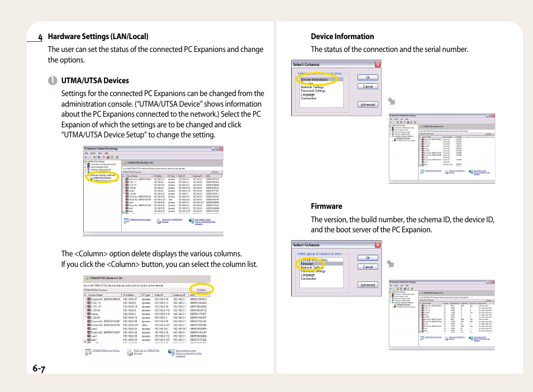This screenshot has width=533, height=392.
Task: Open Print list of UTMA/UTSA devices link in cropped list
Action: click(147, 352)
